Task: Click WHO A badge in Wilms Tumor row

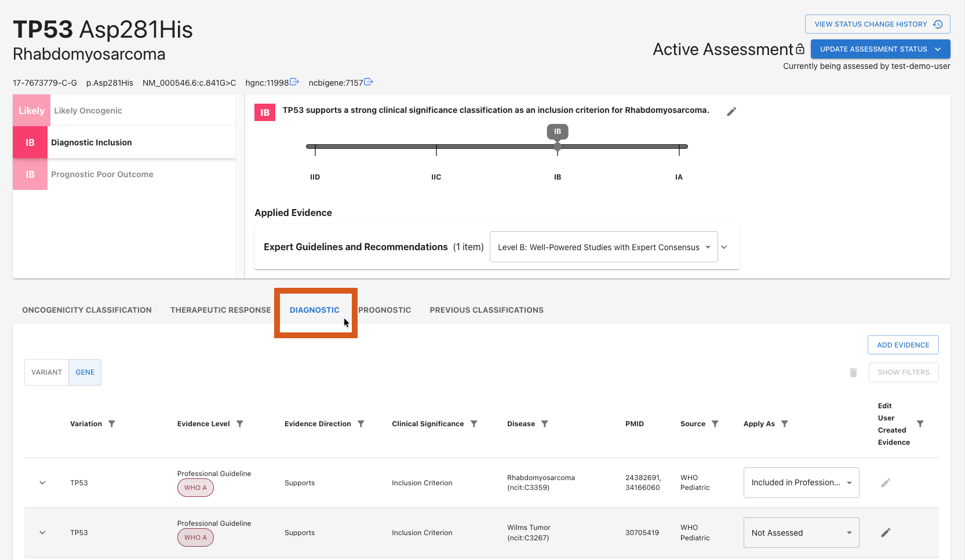Action: 195,537
